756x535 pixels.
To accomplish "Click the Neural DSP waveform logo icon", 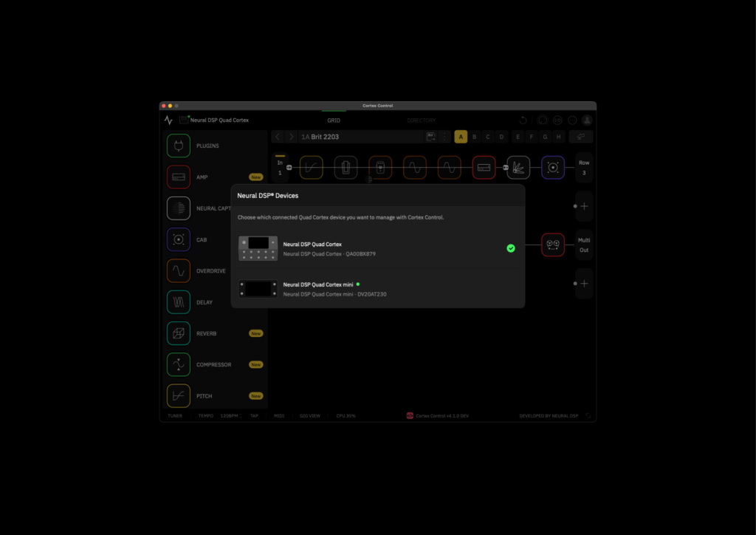I will tap(168, 120).
